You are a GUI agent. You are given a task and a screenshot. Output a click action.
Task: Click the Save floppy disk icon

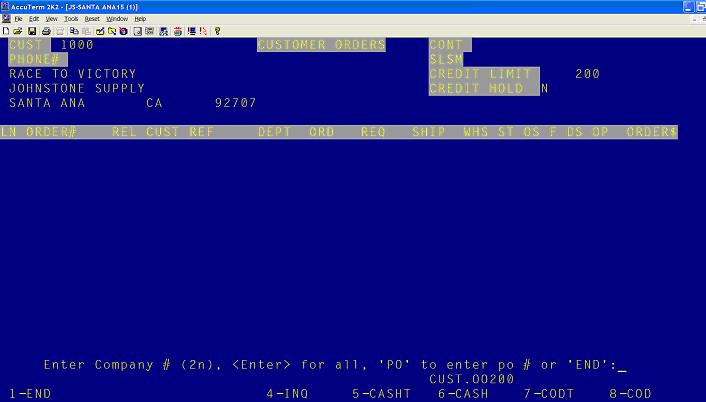[32, 31]
